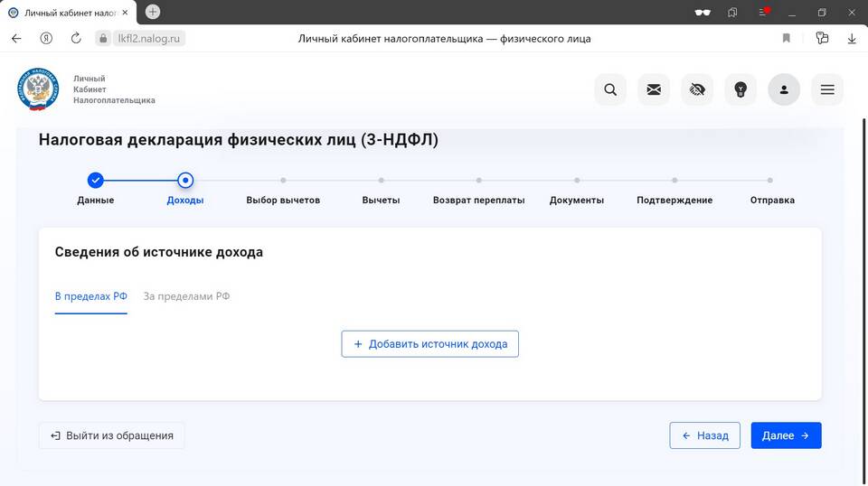The image size is (868, 486).
Task: Click 'Сведения об источнике дохода' heading
Action: click(x=159, y=252)
